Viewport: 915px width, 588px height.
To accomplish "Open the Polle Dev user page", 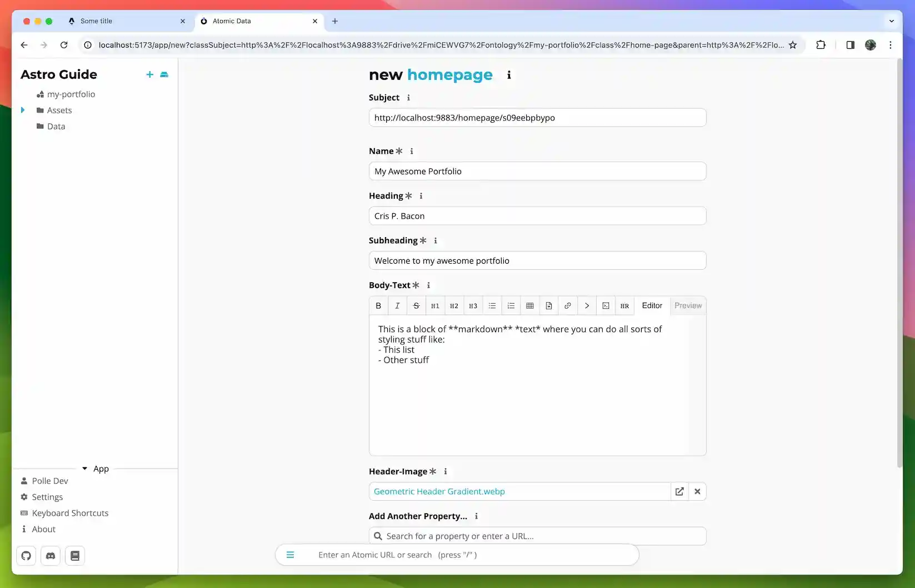I will tap(50, 481).
